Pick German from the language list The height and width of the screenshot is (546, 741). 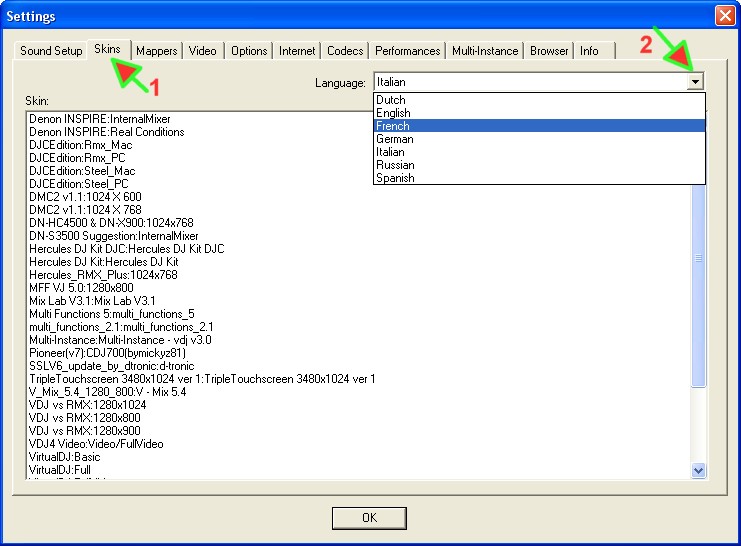coord(539,139)
